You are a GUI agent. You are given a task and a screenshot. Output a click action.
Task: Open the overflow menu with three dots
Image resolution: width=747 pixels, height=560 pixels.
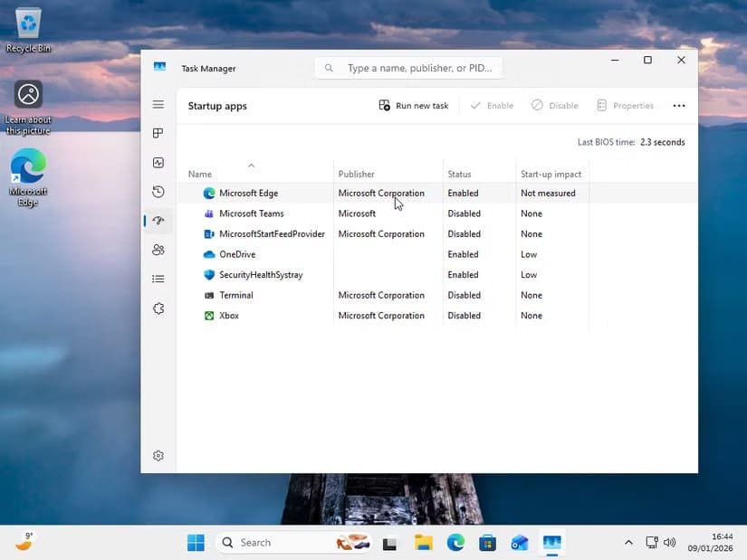(x=679, y=105)
